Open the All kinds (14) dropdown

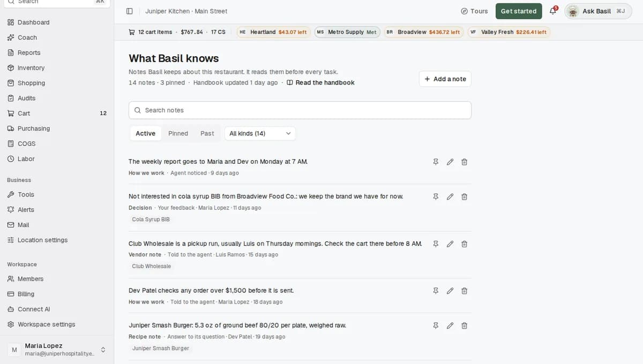260,133
